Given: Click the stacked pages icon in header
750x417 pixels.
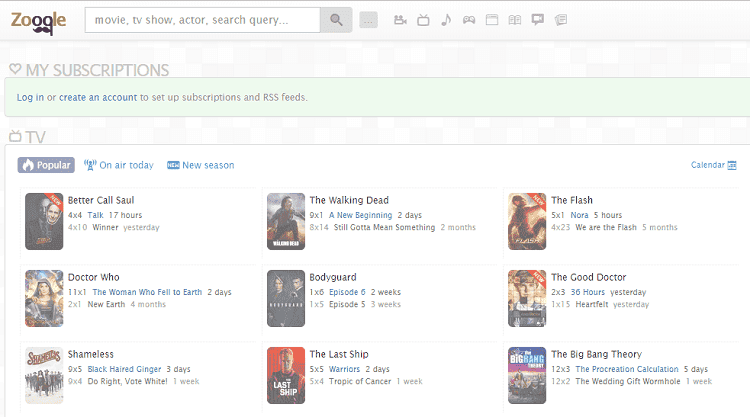Looking at the screenshot, I should 561,19.
